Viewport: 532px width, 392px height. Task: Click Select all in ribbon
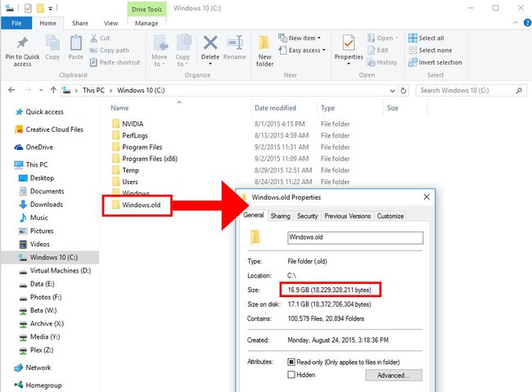pos(426,38)
